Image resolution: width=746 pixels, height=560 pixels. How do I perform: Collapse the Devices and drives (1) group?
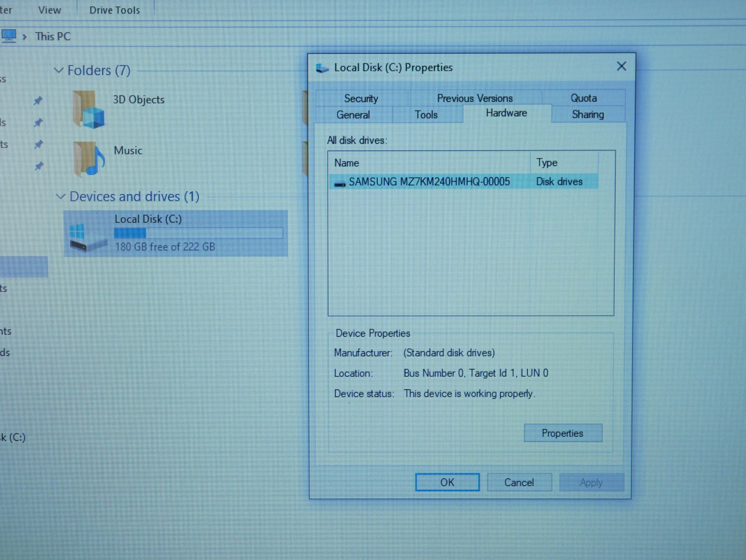(x=60, y=196)
